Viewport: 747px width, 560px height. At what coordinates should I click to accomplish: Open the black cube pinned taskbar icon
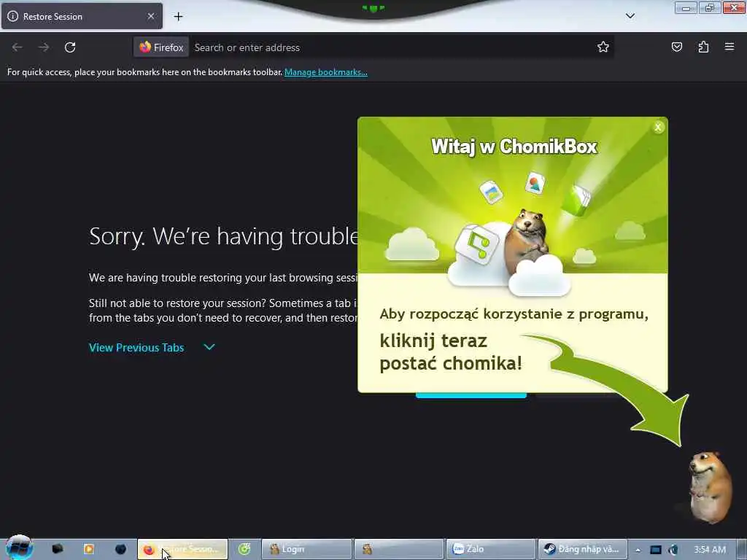click(58, 549)
